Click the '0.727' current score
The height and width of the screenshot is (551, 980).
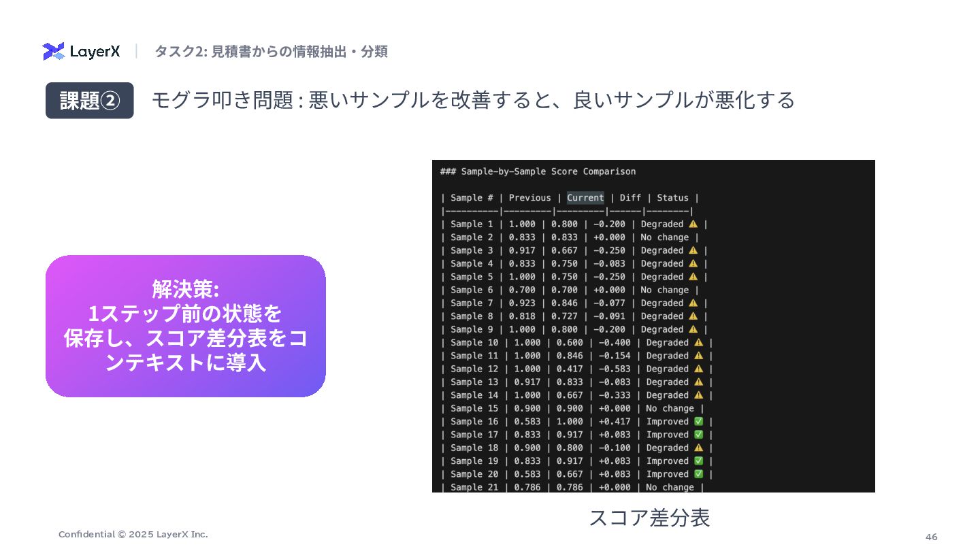click(x=564, y=316)
